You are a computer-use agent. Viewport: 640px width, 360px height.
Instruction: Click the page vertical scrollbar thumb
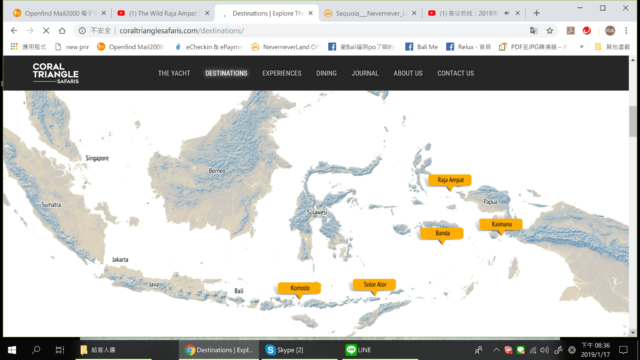[x=633, y=121]
